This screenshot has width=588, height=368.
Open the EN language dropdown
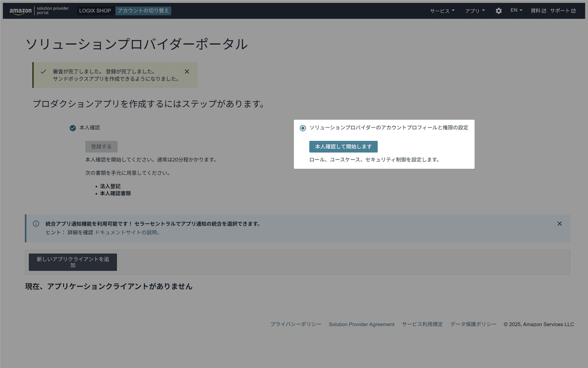pos(516,10)
